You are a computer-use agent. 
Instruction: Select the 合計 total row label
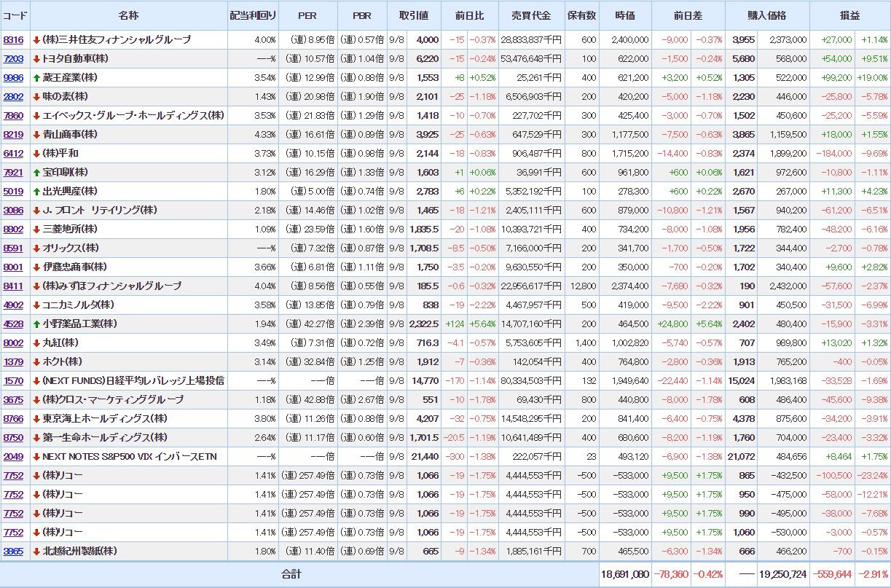(x=291, y=574)
